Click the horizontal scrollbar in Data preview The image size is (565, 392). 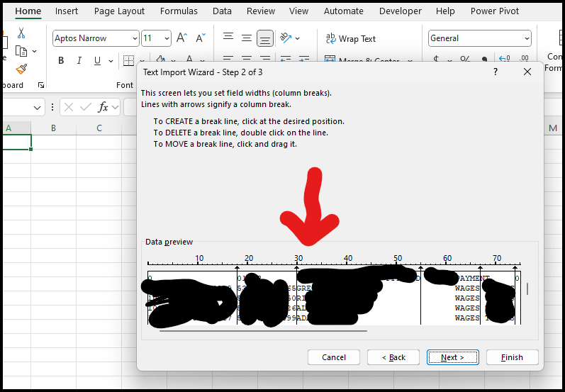pyautogui.click(x=262, y=330)
